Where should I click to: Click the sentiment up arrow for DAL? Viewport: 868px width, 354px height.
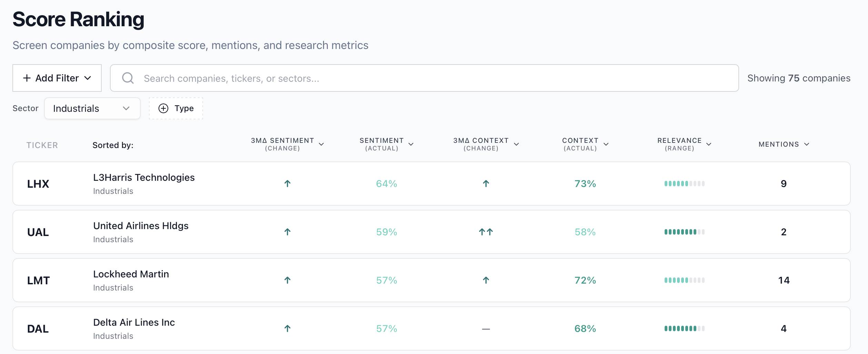pos(287,328)
